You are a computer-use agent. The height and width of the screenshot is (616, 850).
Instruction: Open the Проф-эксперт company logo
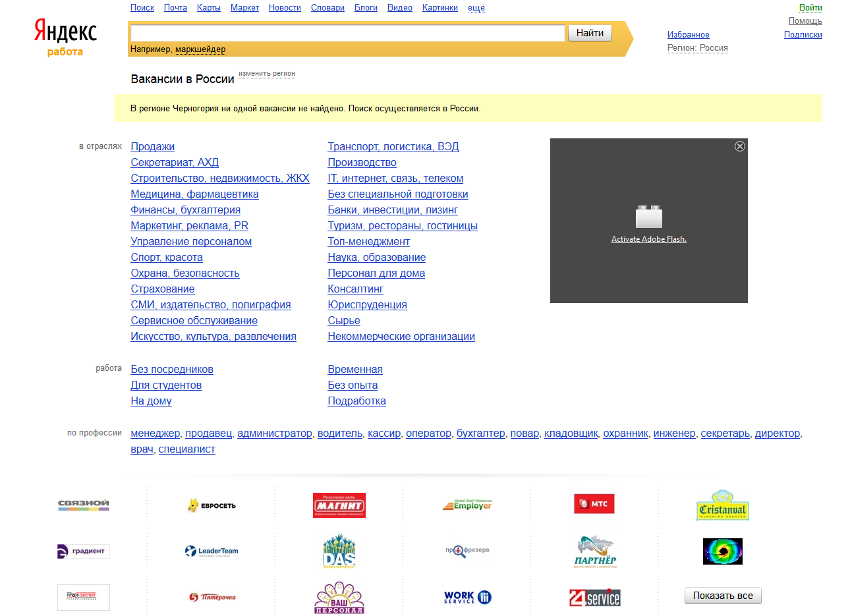(x=84, y=598)
